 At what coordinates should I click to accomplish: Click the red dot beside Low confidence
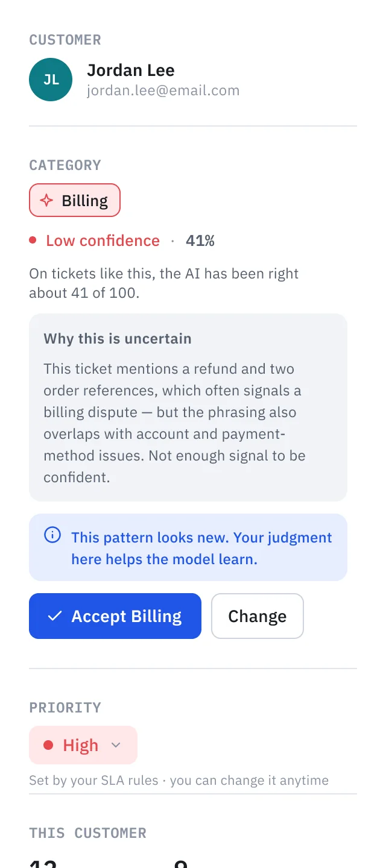[x=33, y=241]
